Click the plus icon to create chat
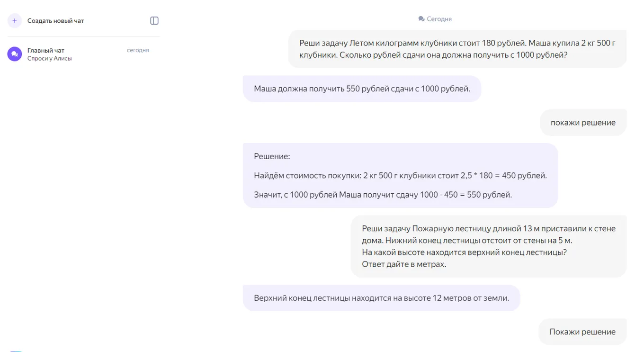This screenshot has height=352, width=644. tap(15, 21)
